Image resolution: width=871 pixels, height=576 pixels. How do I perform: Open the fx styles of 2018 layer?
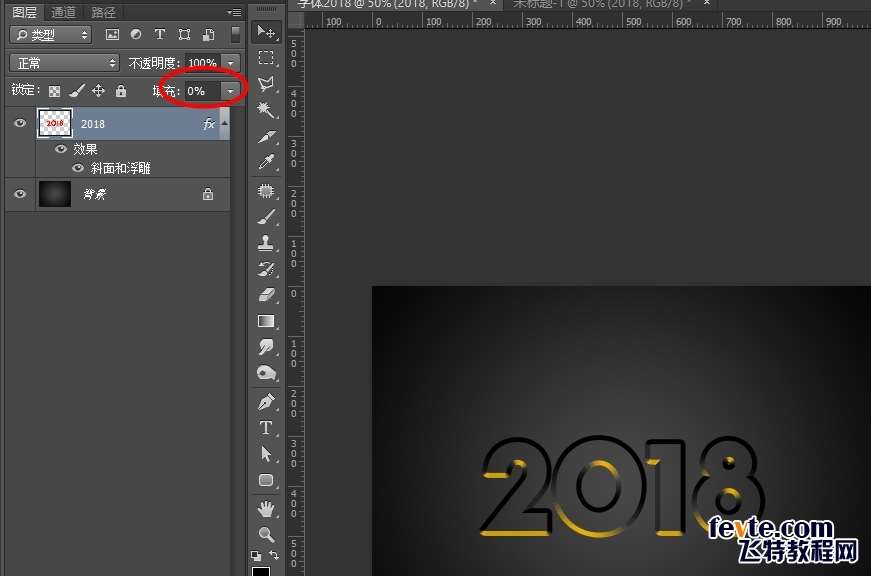click(209, 124)
